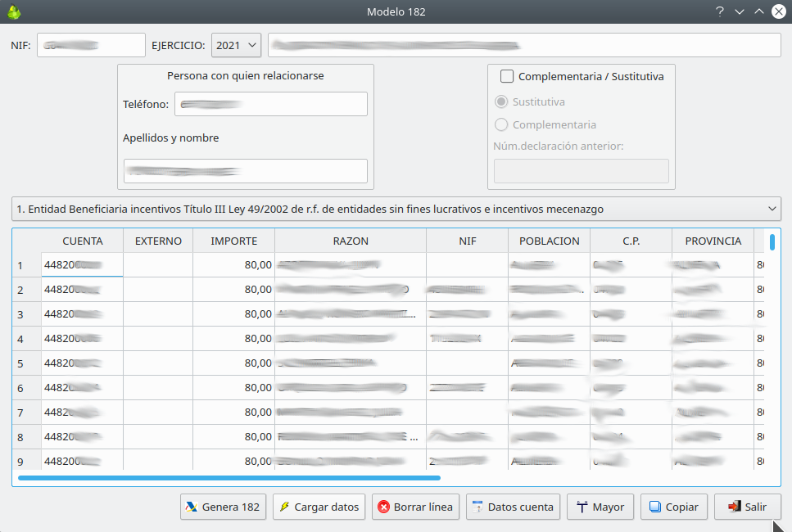Image resolution: width=792 pixels, height=532 pixels.
Task: Close the Modelo 182 window
Action: [x=779, y=11]
